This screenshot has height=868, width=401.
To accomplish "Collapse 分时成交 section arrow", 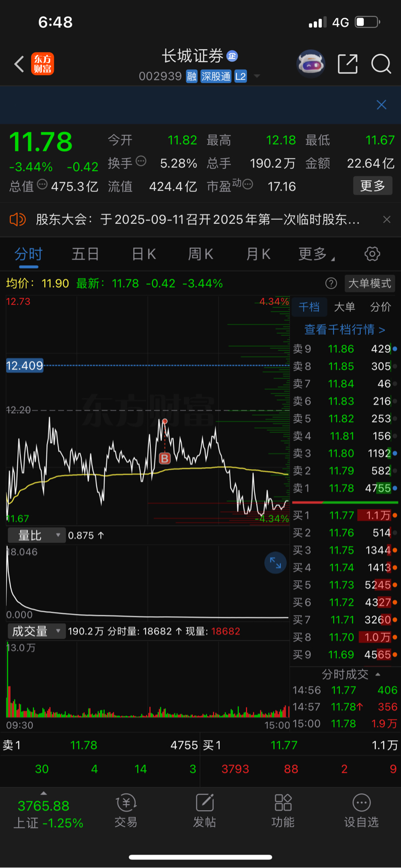I will click(x=378, y=674).
